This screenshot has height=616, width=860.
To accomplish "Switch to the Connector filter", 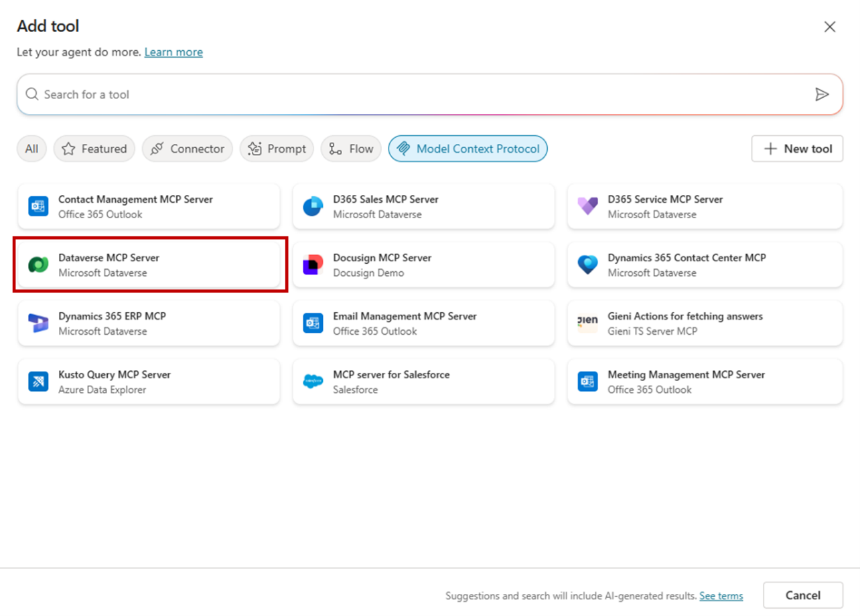I will pyautogui.click(x=188, y=149).
